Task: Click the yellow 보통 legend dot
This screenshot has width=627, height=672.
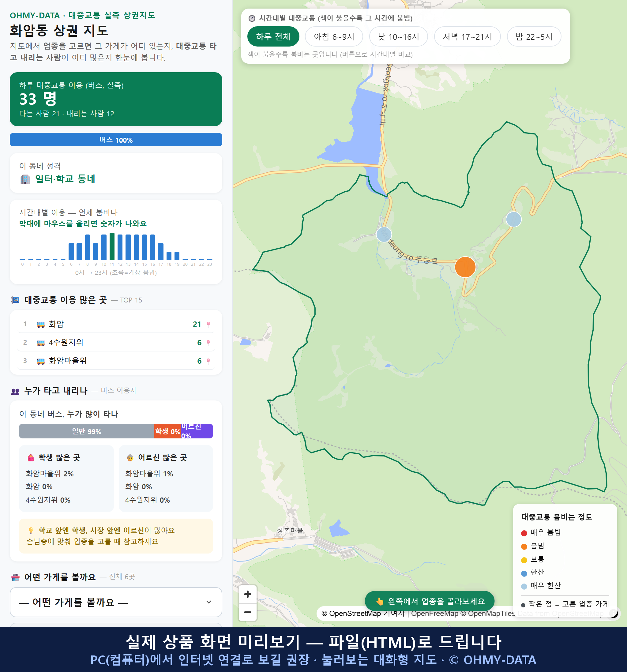Action: coord(524,560)
